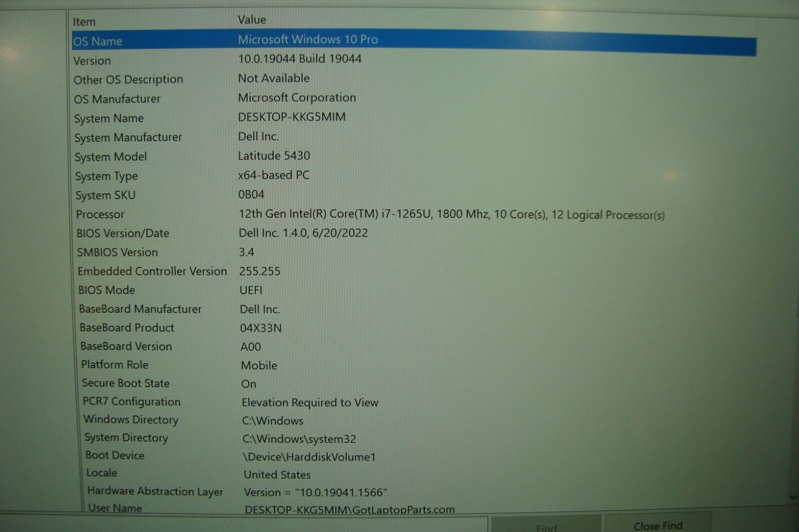This screenshot has height=532, width=799.
Task: Click the value 10.0.19044 Build 19044
Action: point(300,59)
